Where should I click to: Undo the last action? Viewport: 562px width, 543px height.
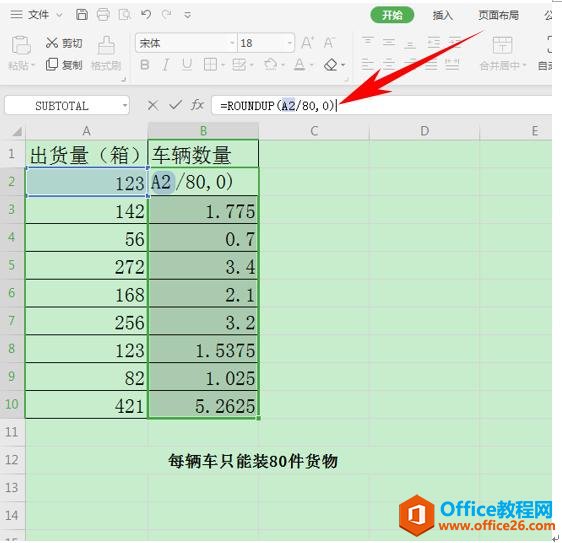(x=146, y=15)
